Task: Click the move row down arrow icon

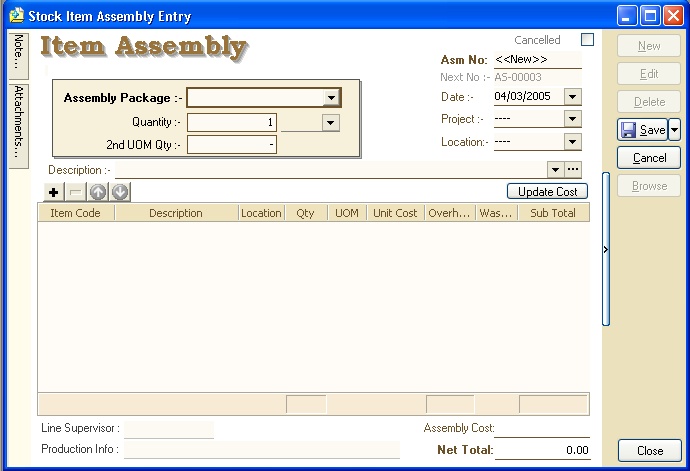Action: (x=120, y=192)
